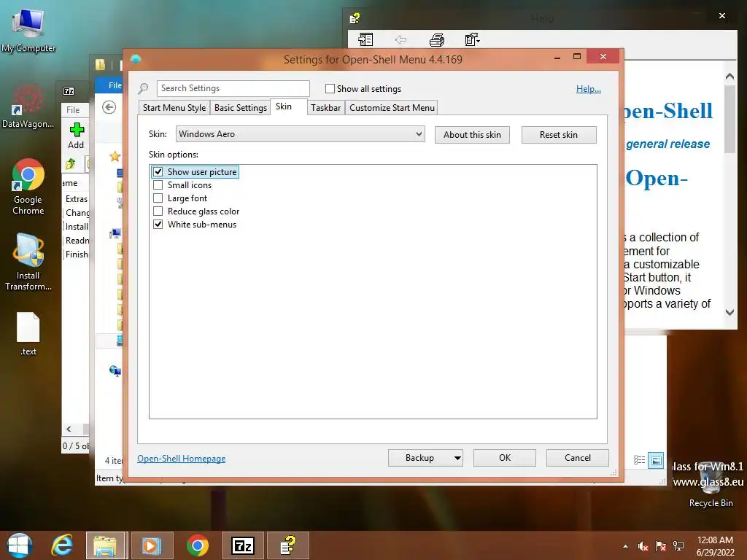
Task: Click Open-Shell settings title bar icon
Action: pos(135,59)
